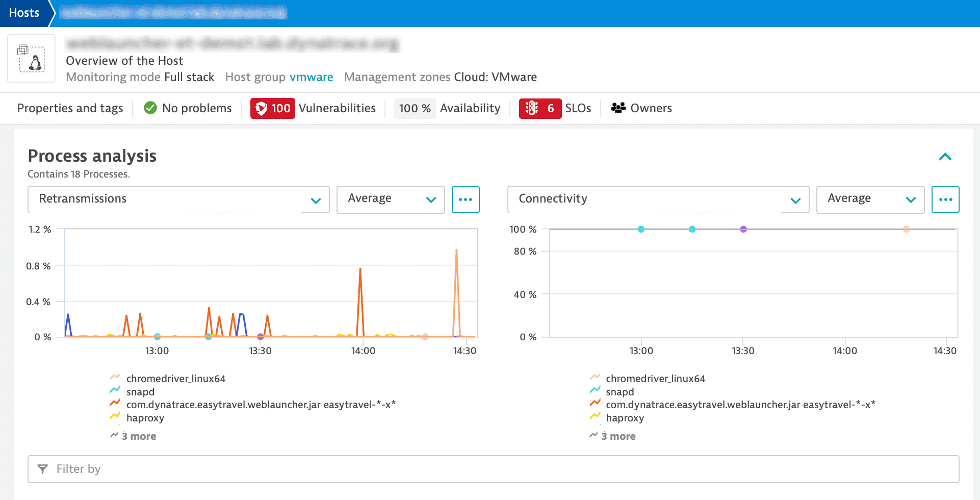Viewport: 980px width, 500px height.
Task: Click the red vulnerabilities shield icon
Action: (261, 108)
